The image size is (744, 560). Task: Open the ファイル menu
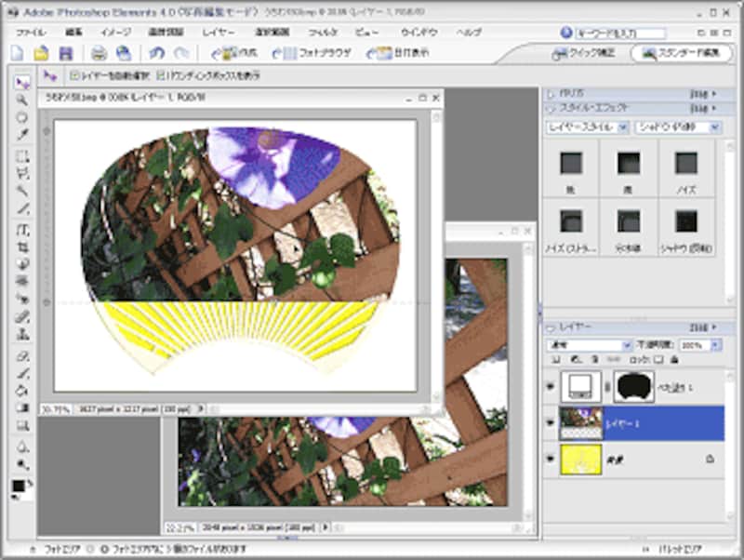point(31,32)
